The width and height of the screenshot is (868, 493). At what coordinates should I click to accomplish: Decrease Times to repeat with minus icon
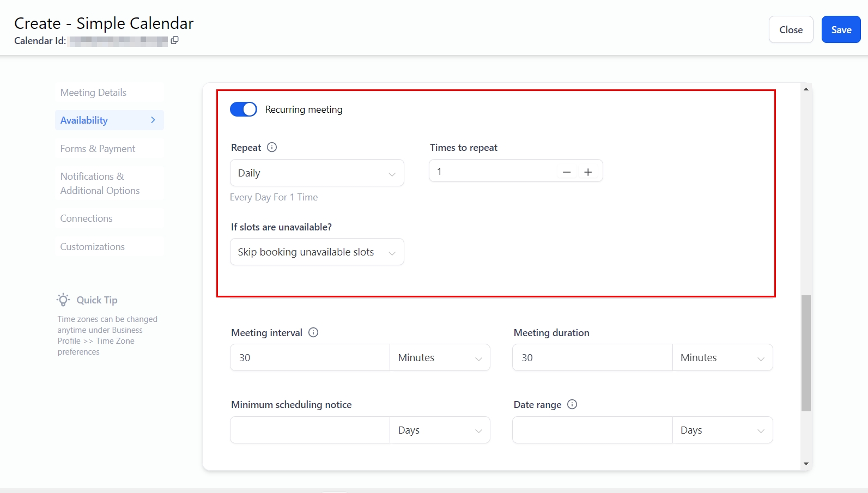click(x=567, y=172)
